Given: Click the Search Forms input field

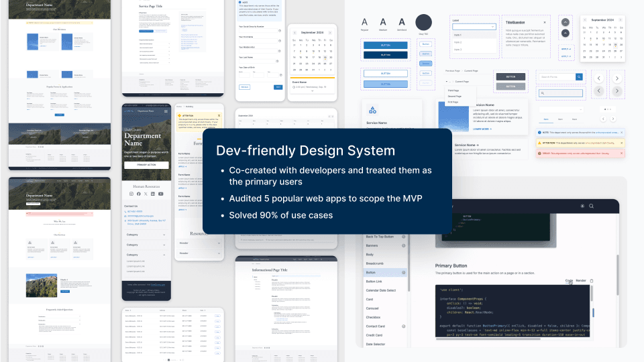Looking at the screenshot, I should point(557,76).
